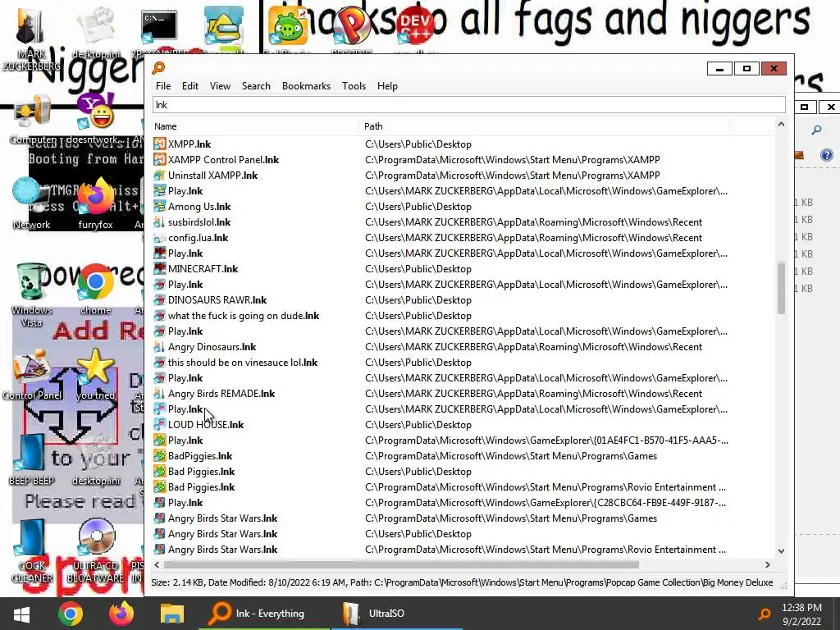840x630 pixels.
Task: Select 'config.lua.lnk' in the results
Action: (x=199, y=237)
